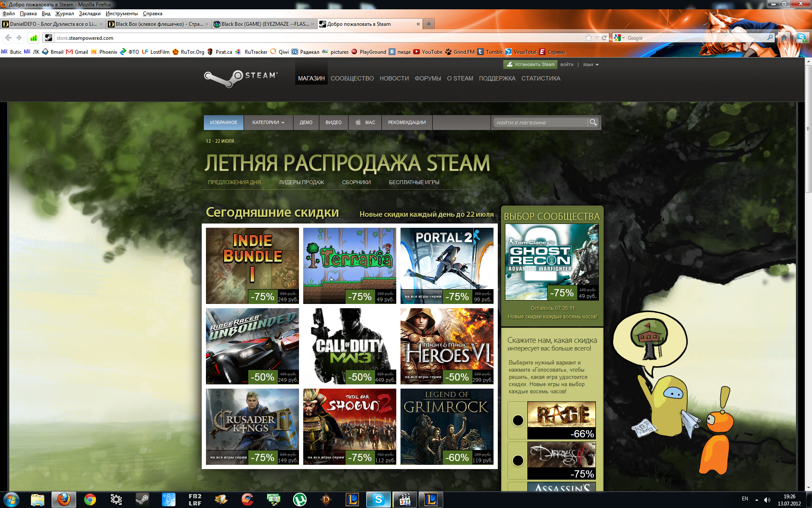Open the Файл menu

pyautogui.click(x=8, y=14)
